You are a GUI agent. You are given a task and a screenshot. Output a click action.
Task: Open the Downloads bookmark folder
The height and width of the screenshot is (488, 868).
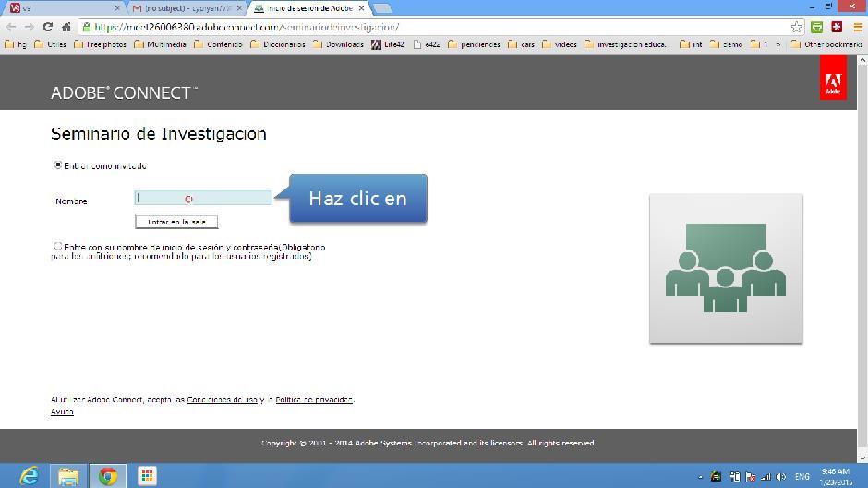point(338,44)
